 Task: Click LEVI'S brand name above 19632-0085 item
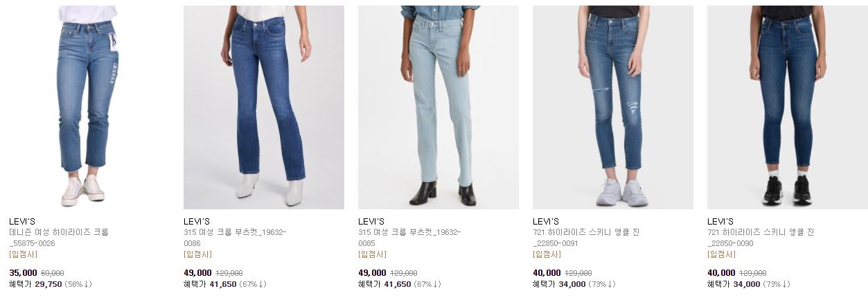[371, 222]
